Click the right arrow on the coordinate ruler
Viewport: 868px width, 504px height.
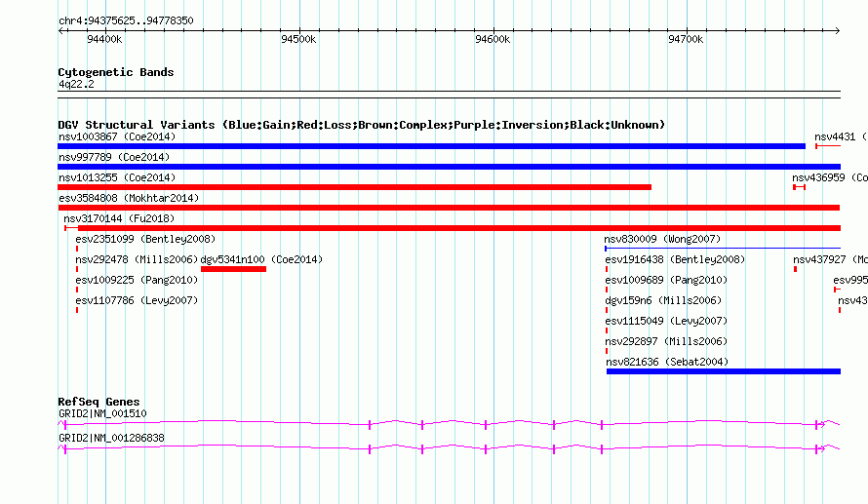tap(837, 30)
